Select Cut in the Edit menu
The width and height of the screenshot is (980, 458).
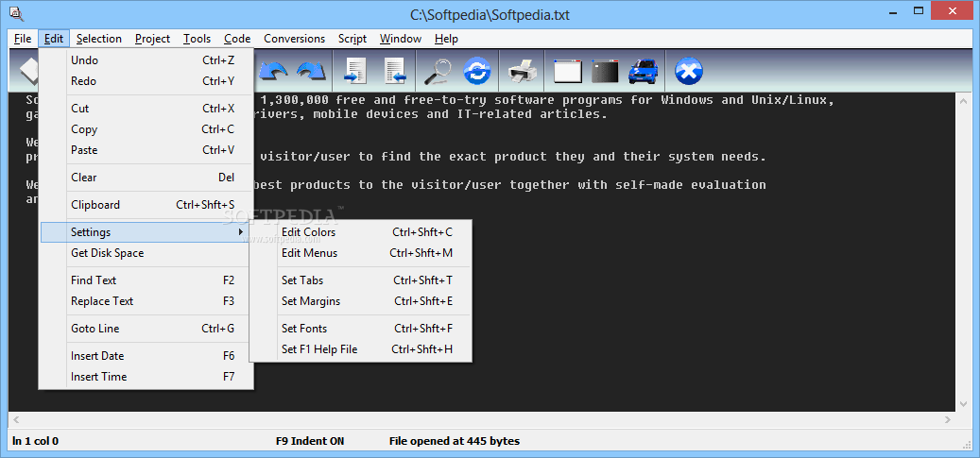coord(146,109)
